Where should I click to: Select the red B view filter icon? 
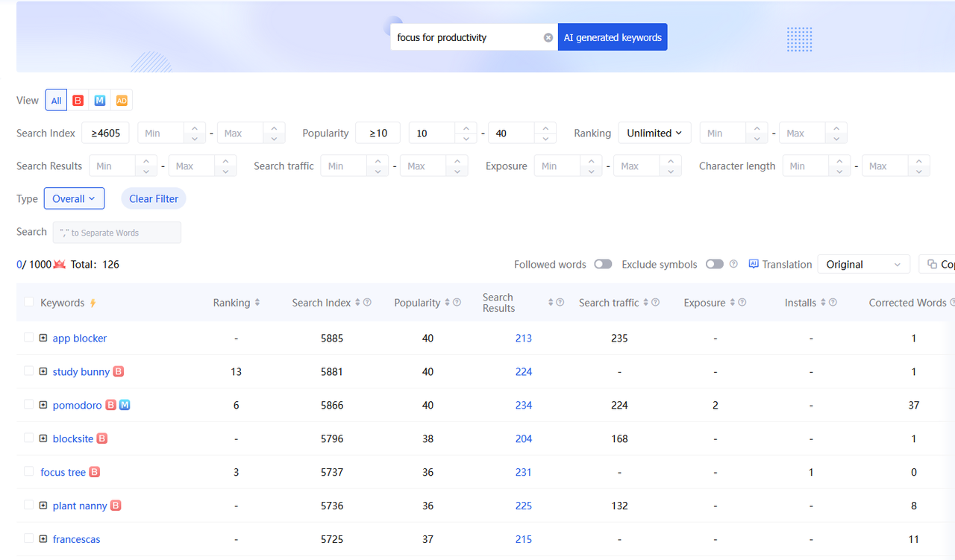click(78, 101)
